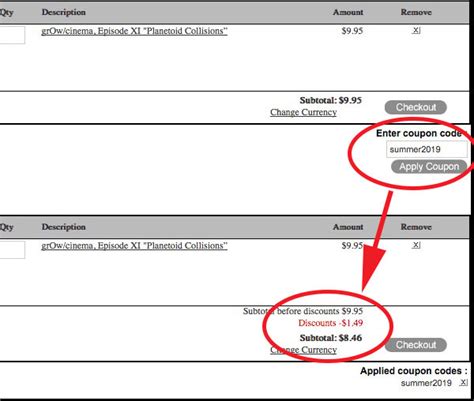This screenshot has width=474, height=401.
Task: Click lower Description column header
Action: [64, 227]
